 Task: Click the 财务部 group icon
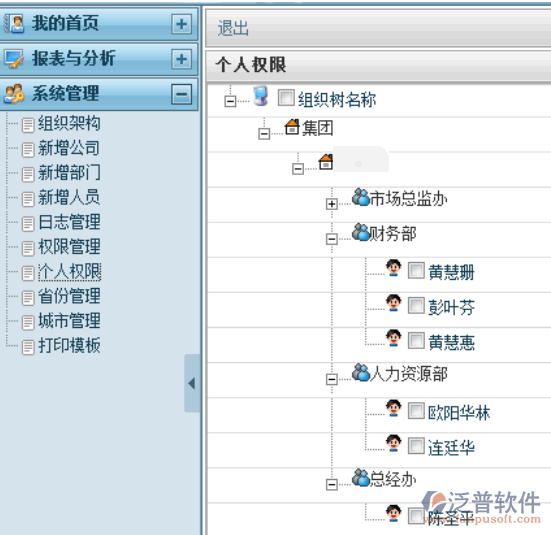(x=361, y=232)
